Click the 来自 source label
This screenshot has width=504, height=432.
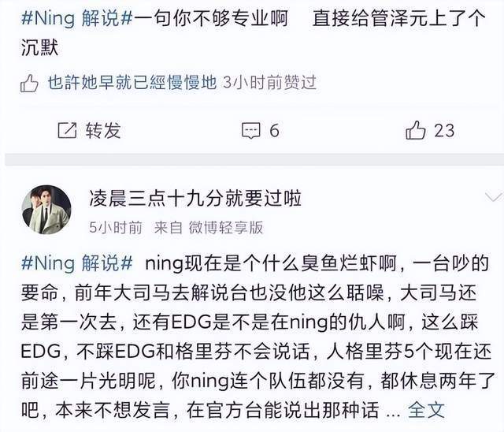pos(166,228)
